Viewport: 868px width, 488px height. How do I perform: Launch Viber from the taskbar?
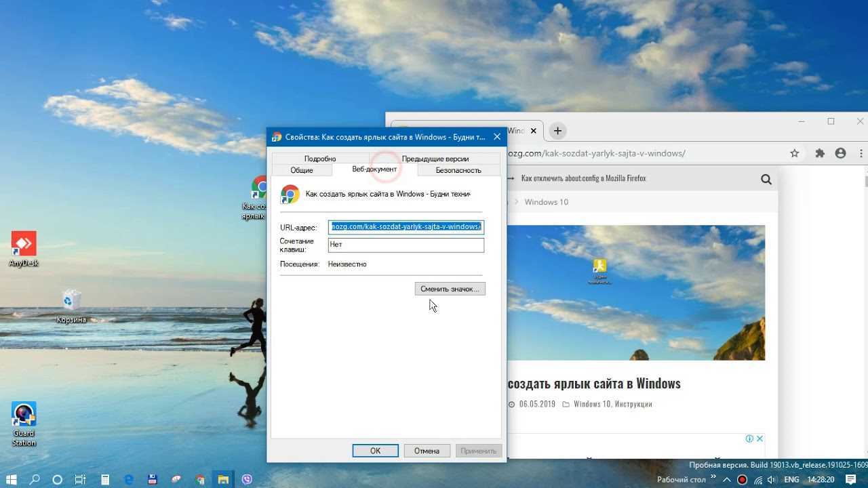[x=247, y=480]
